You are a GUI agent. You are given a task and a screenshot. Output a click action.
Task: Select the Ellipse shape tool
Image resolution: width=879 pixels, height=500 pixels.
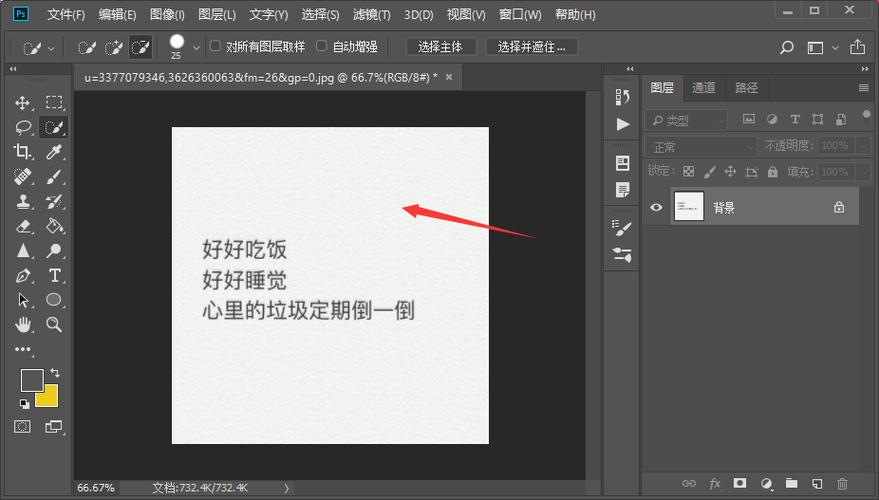pos(54,299)
